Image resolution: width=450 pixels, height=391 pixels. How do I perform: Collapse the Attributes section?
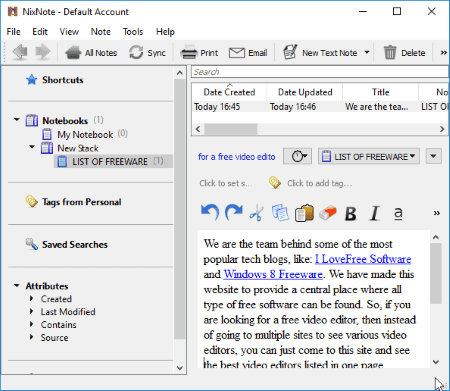point(17,285)
